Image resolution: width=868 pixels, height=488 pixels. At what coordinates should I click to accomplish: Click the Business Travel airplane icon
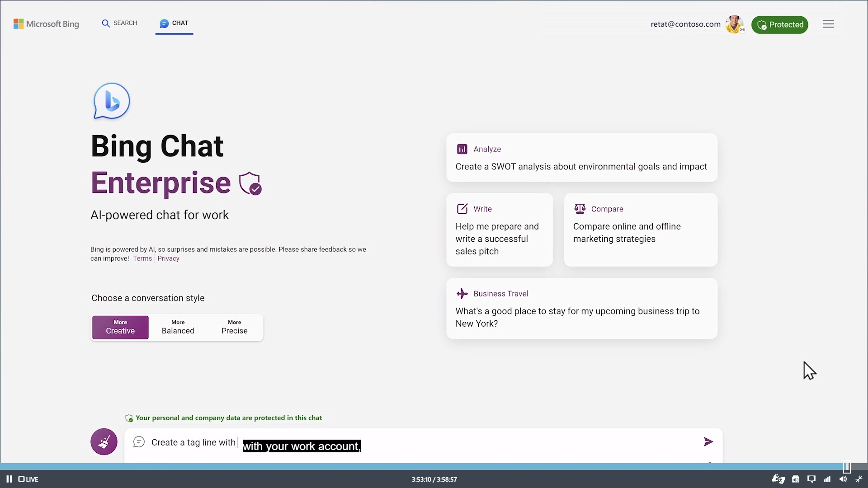pyautogui.click(x=462, y=293)
